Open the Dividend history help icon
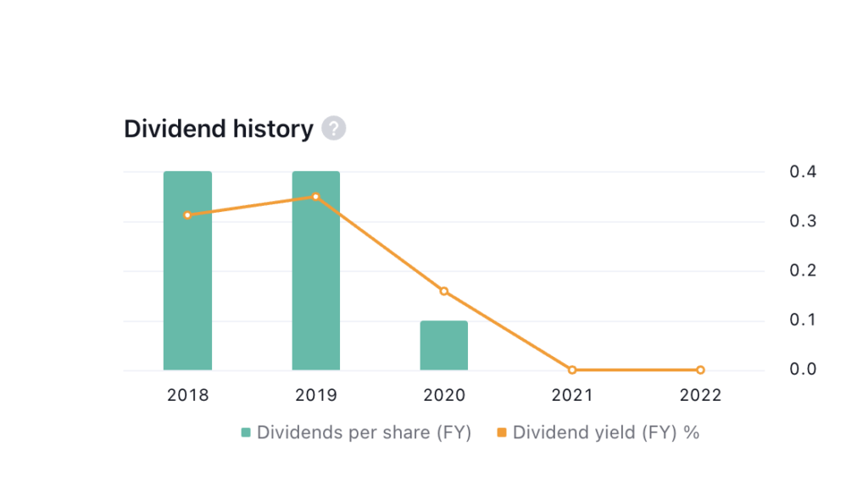 click(x=334, y=129)
